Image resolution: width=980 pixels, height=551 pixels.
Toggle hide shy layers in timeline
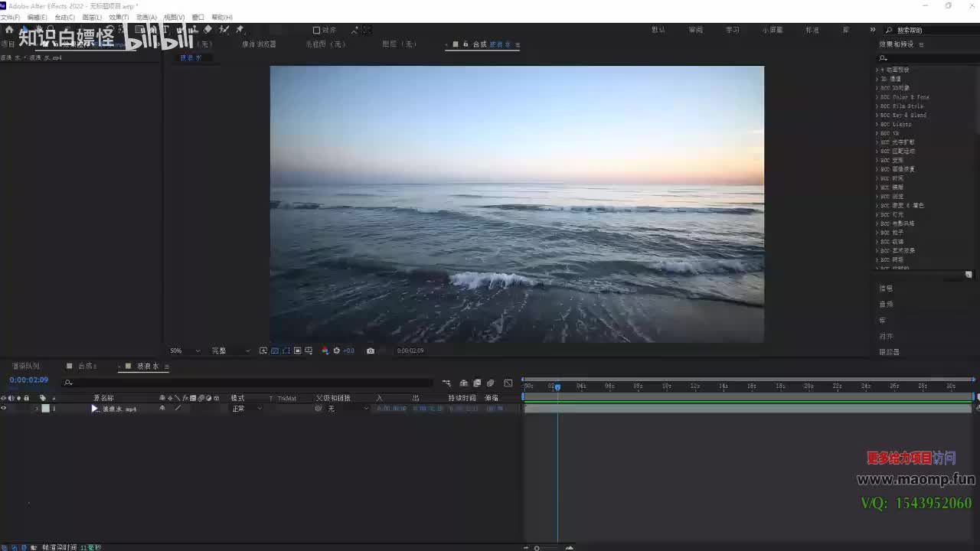(463, 383)
